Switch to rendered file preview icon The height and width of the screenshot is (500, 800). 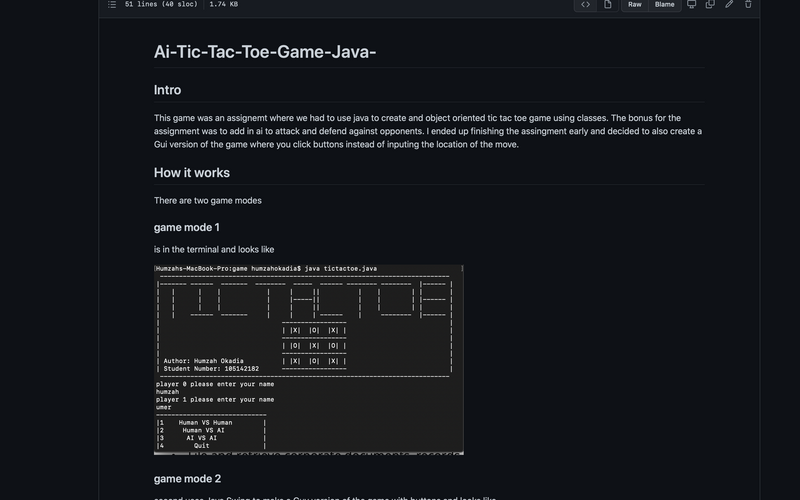(607, 5)
